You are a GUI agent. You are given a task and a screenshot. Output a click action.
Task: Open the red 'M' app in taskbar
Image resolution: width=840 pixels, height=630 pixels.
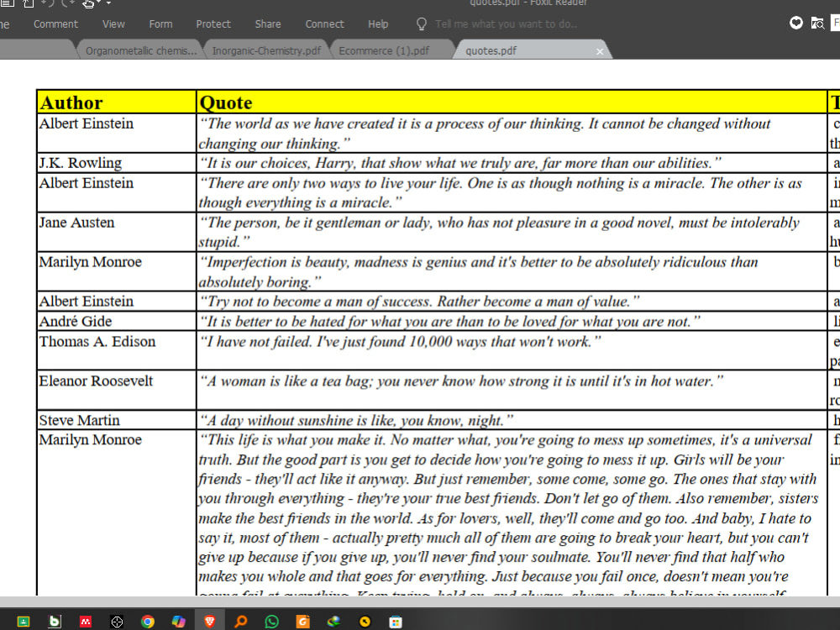[86, 622]
